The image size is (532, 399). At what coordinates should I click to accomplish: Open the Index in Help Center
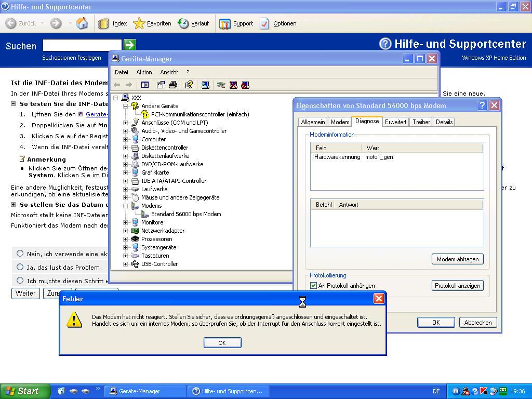[x=113, y=23]
